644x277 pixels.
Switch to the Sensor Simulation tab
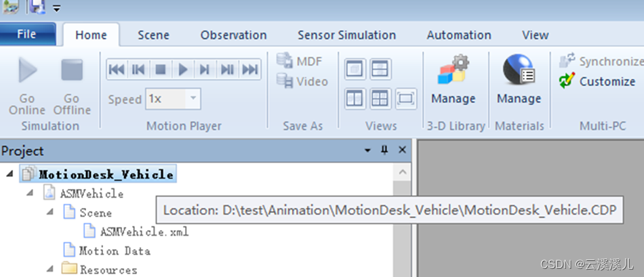coord(347,35)
